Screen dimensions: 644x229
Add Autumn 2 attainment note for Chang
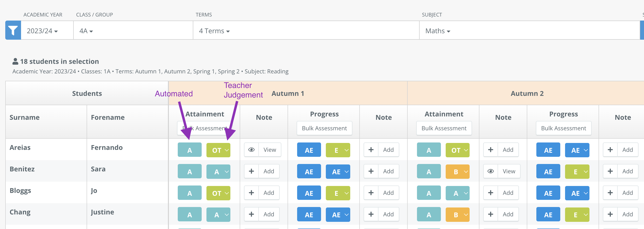(501, 214)
